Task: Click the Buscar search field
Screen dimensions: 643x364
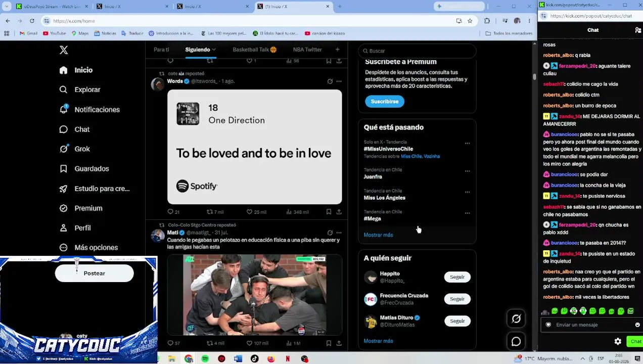Action: (418, 51)
